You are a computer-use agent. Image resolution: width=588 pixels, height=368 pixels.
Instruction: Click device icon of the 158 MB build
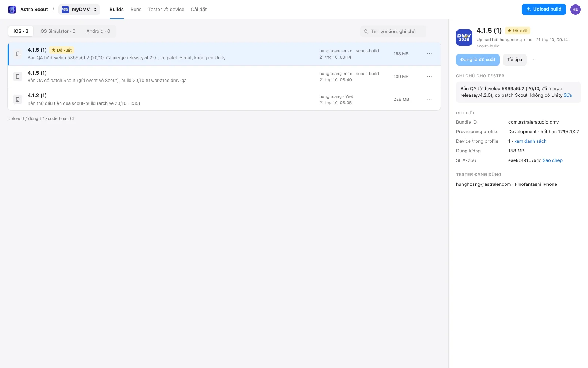point(18,54)
